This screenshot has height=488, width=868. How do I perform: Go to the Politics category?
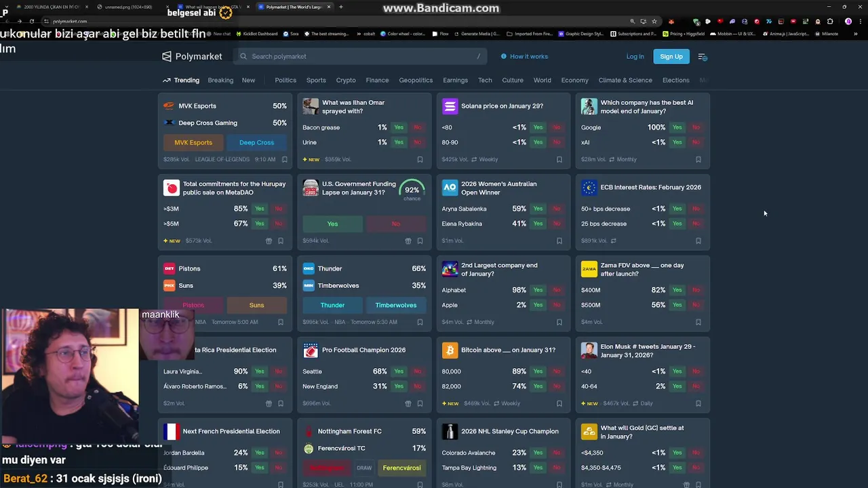point(285,80)
